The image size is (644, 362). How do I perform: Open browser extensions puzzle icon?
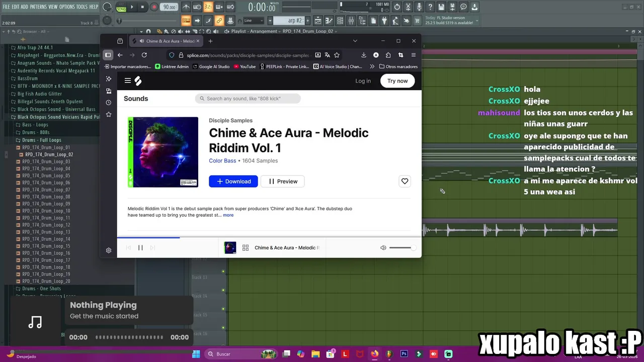coord(388,55)
